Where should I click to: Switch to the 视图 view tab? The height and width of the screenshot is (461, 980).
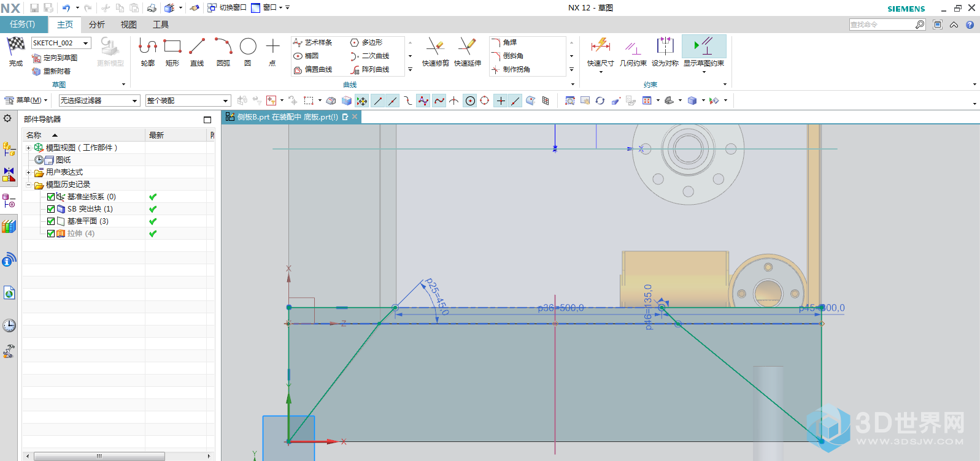[x=129, y=25]
